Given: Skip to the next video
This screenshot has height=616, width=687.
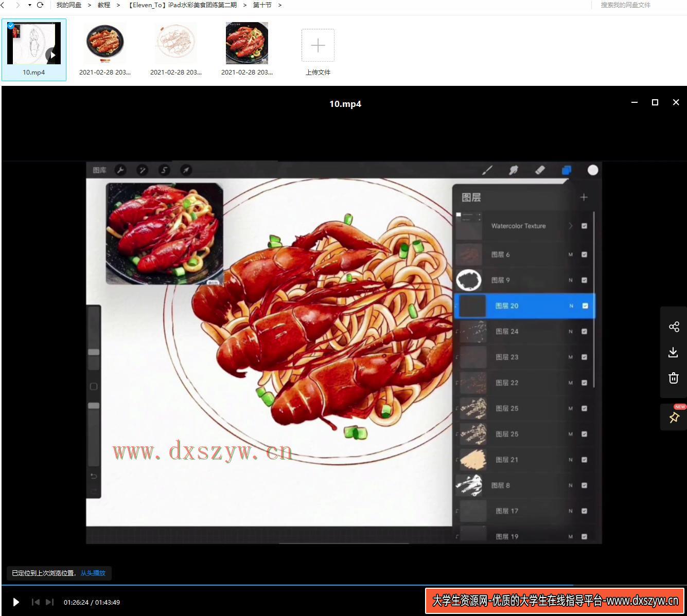Looking at the screenshot, I should coord(49,602).
